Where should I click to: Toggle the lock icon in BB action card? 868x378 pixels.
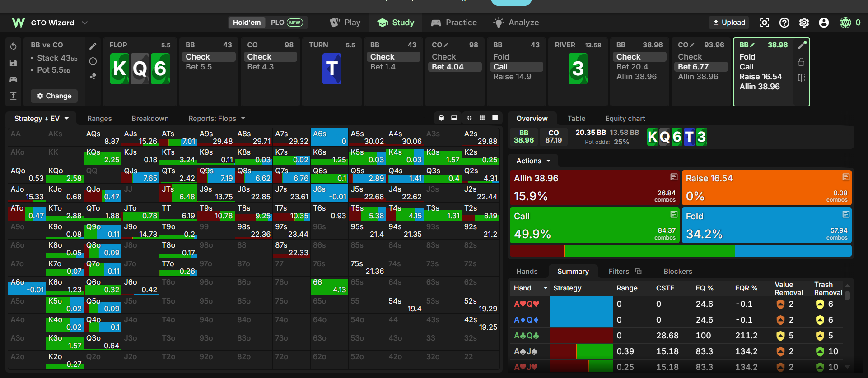(801, 62)
